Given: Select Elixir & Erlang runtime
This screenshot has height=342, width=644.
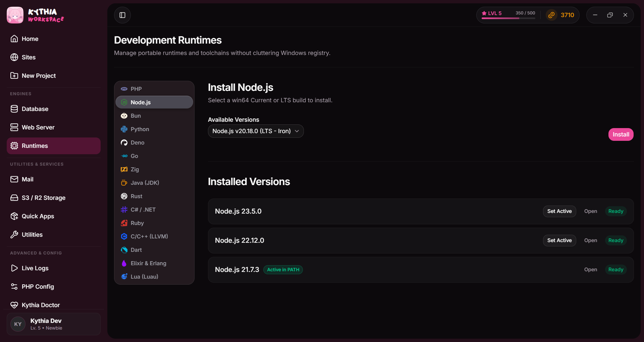Looking at the screenshot, I should [154, 263].
